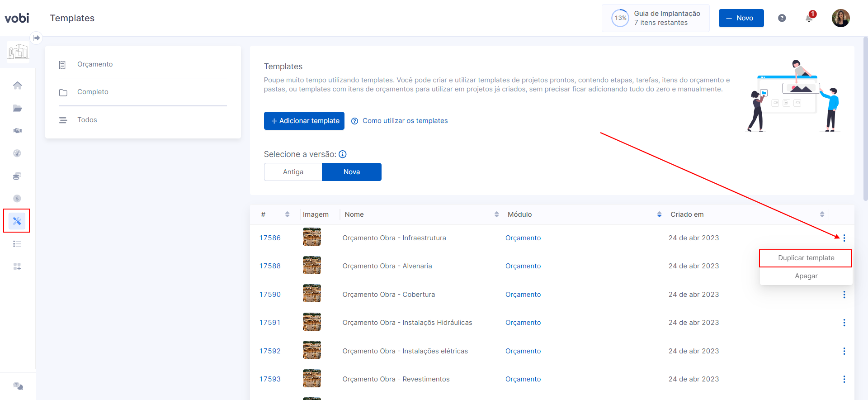Click Adicionar template button

click(x=304, y=121)
